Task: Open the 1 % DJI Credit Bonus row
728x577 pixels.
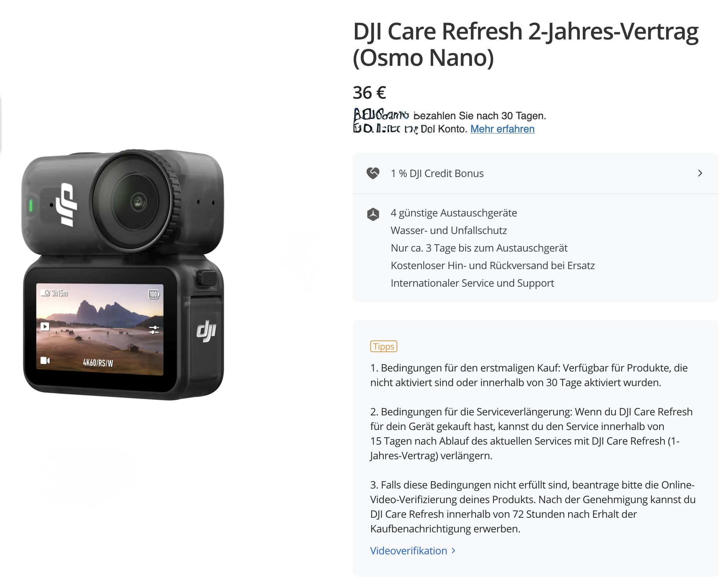Action: click(535, 173)
